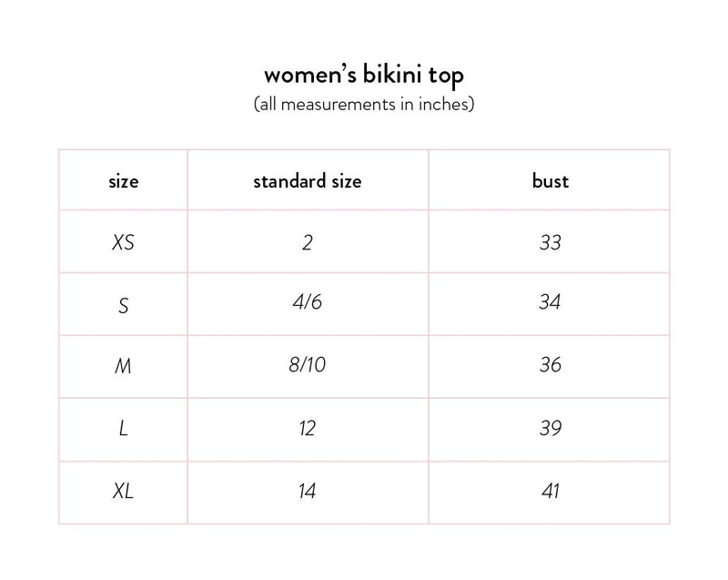This screenshot has width=728, height=580.
Task: Click the "women's bikini top" title
Action: (x=364, y=74)
